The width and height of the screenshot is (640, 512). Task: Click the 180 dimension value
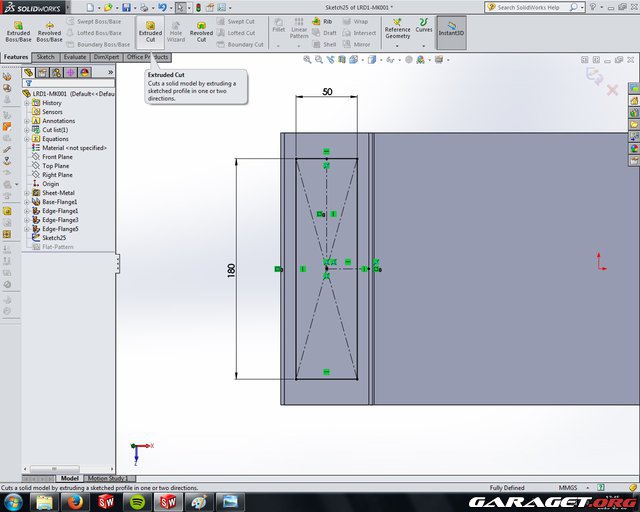232,270
